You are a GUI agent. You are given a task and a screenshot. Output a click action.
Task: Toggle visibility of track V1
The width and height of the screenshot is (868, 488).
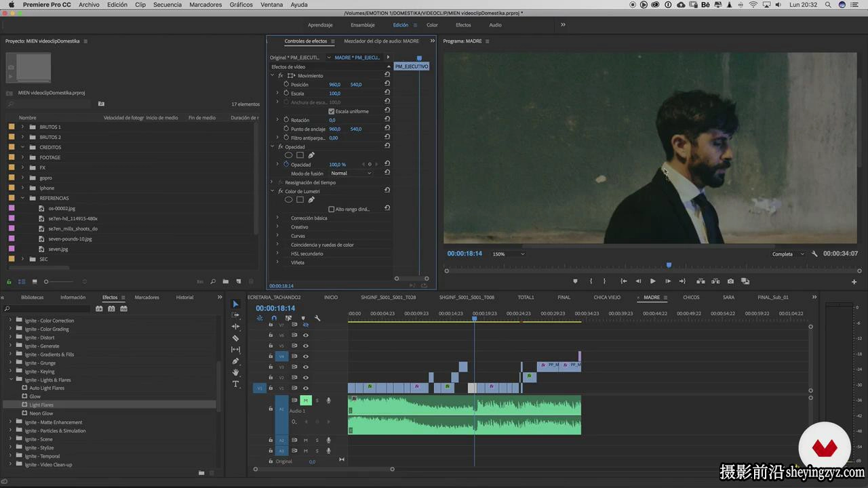coord(306,388)
